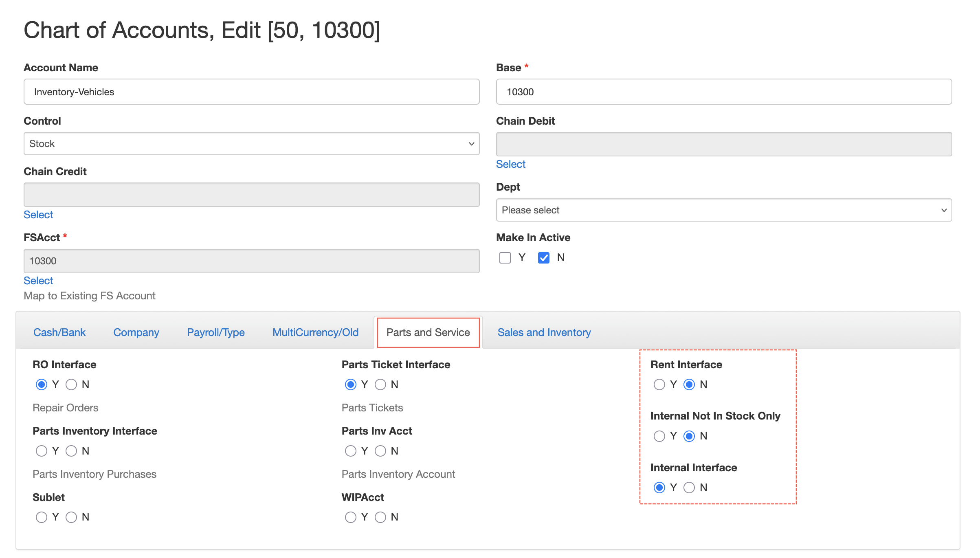Image resolution: width=980 pixels, height=558 pixels.
Task: Switch to Sales and Inventory tab
Action: (544, 332)
